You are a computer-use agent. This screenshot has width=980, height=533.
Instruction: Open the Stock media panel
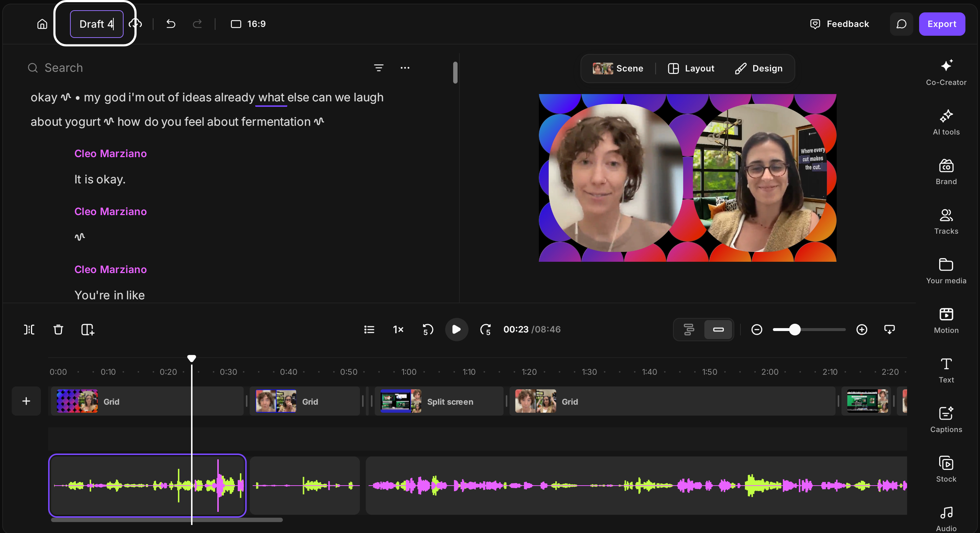point(946,469)
